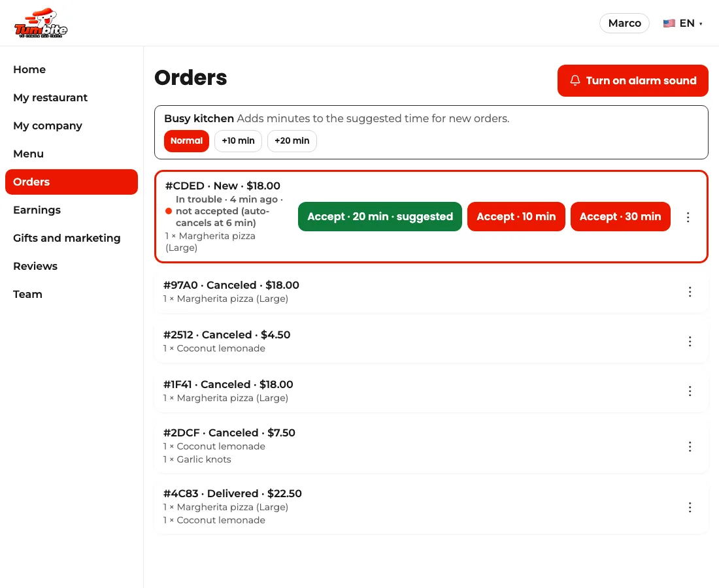The width and height of the screenshot is (719, 588).
Task: Select Orders in sidebar
Action: pos(71,182)
